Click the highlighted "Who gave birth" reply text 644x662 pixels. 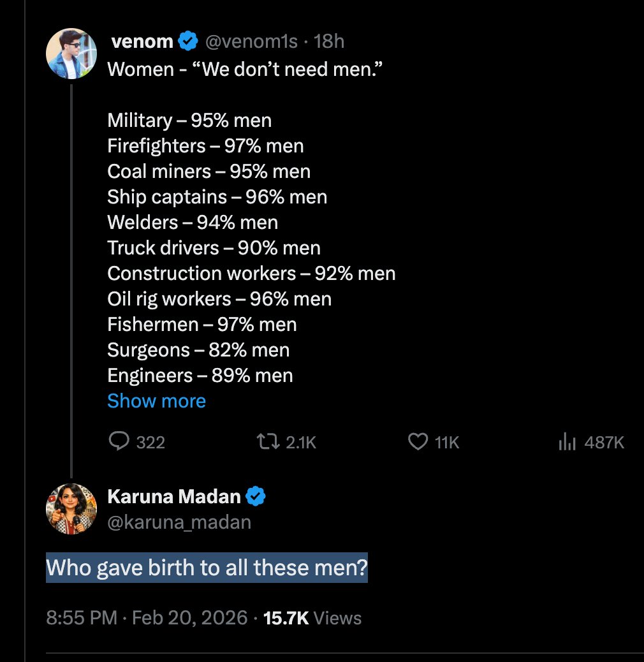pyautogui.click(x=207, y=568)
